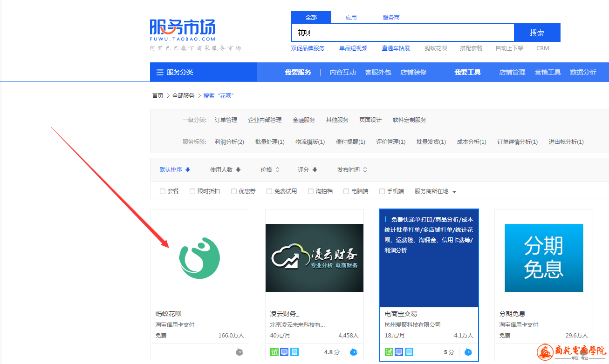609x364 pixels.
Task: Click the 直通车钻展 hot search link
Action: (396, 48)
